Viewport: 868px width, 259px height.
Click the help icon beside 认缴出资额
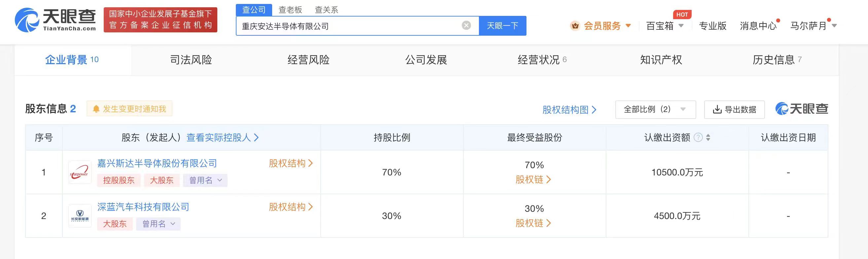tap(698, 137)
